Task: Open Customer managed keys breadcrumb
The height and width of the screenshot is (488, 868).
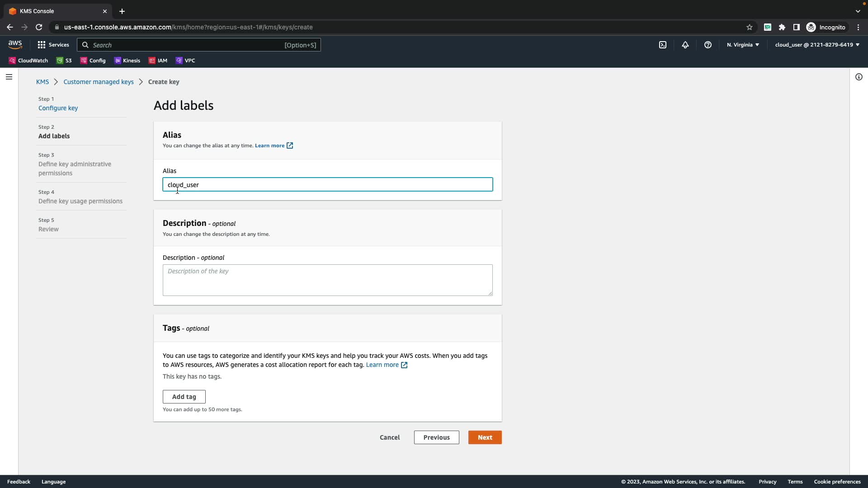Action: (x=99, y=82)
